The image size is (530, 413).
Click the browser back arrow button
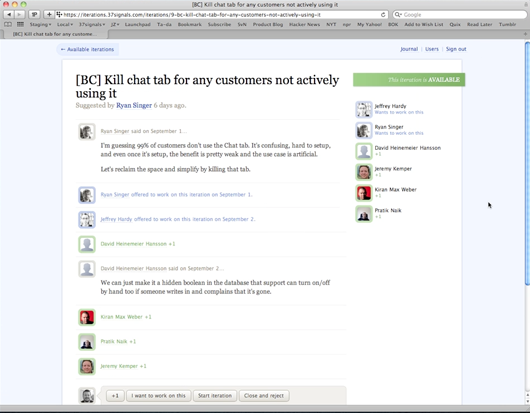coord(9,15)
